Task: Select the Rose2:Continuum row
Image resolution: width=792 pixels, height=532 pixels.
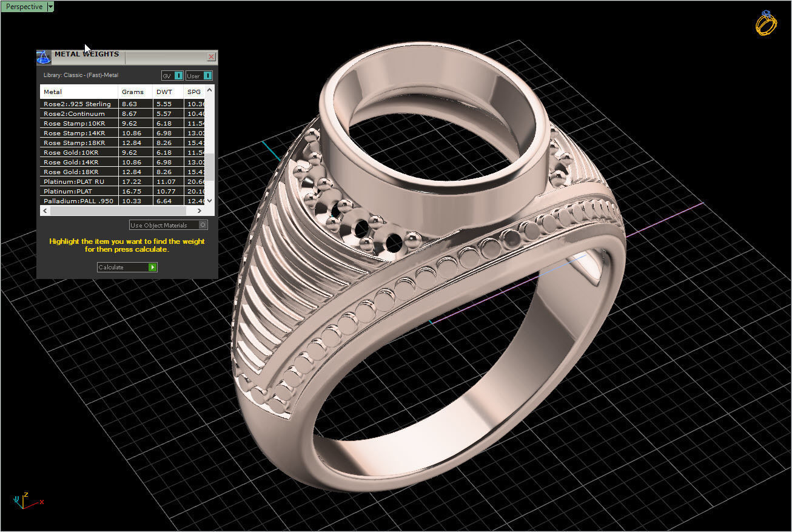Action: [122, 114]
